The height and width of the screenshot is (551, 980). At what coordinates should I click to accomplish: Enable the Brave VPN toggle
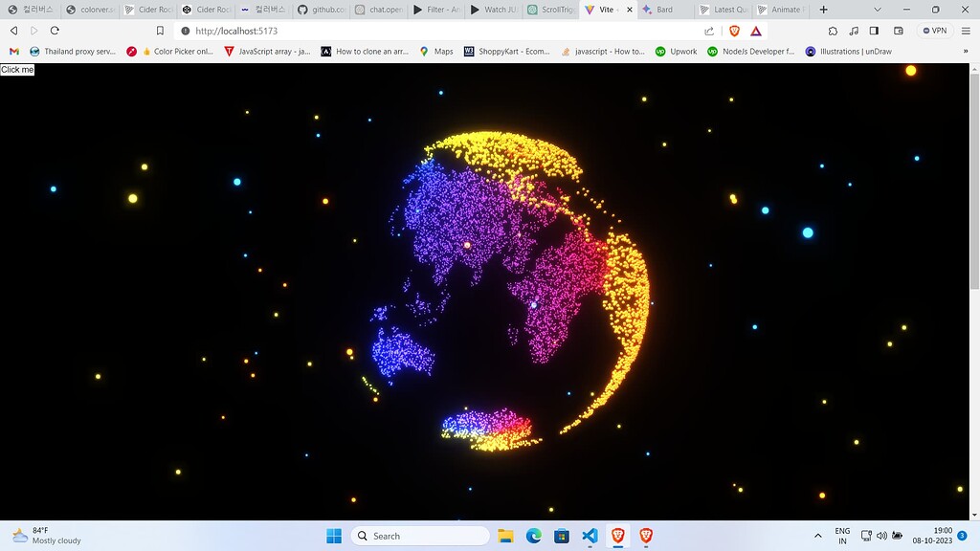[x=933, y=30]
